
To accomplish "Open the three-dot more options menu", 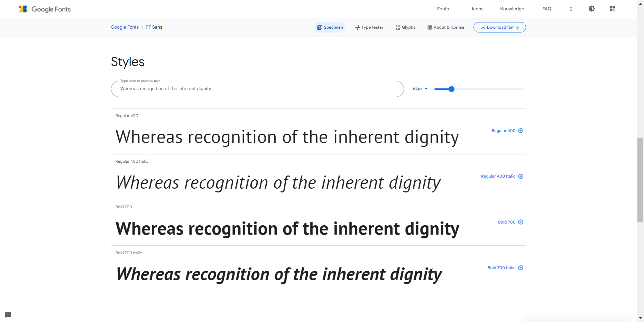I will (571, 9).
